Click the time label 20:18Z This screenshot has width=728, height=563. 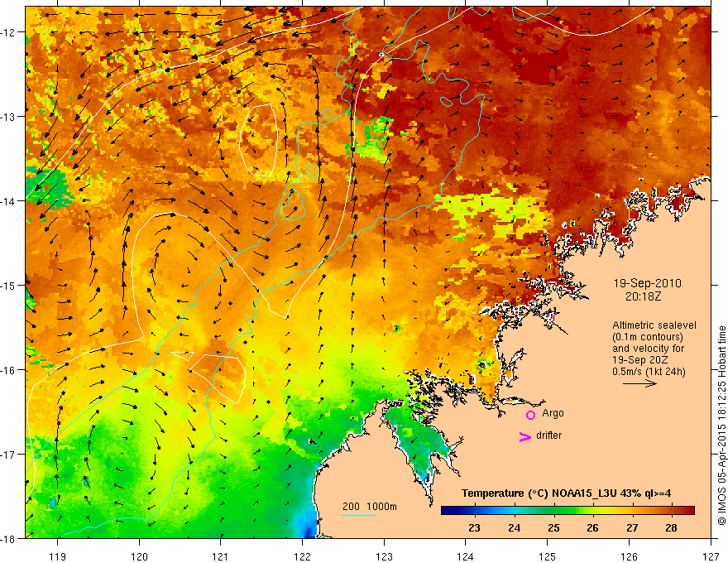coord(643,296)
